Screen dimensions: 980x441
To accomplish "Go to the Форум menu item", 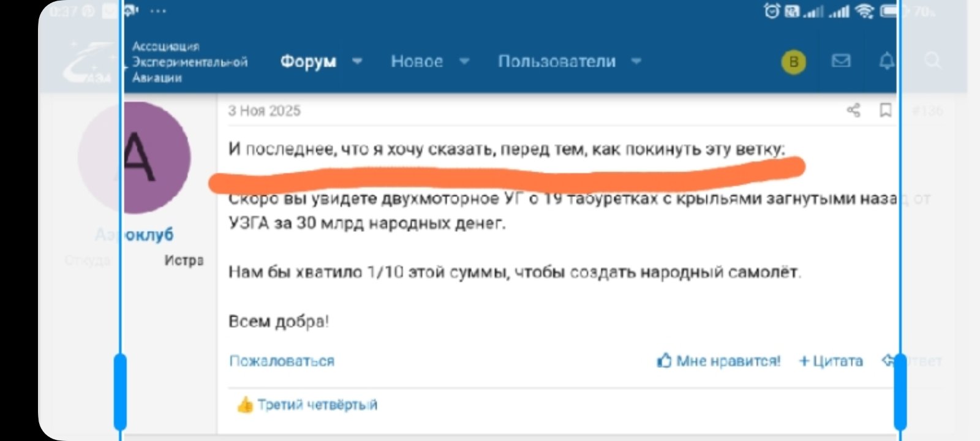I will 308,61.
